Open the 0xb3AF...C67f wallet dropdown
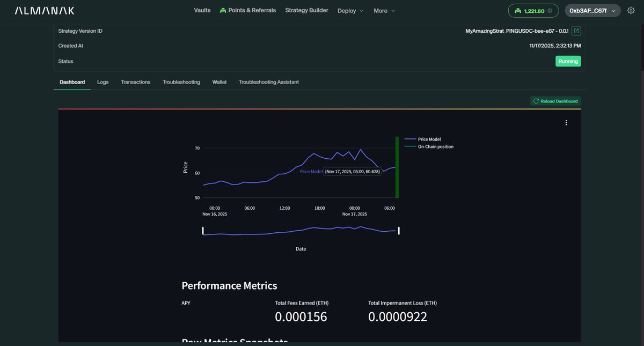The width and height of the screenshot is (644, 346). pos(592,10)
